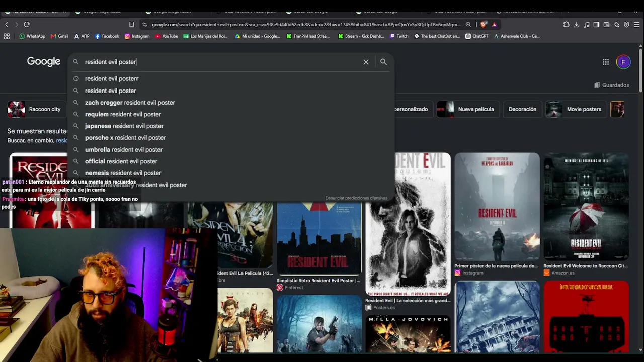Show the browser downloads
This screenshot has width=644, height=362.
tap(576, 24)
